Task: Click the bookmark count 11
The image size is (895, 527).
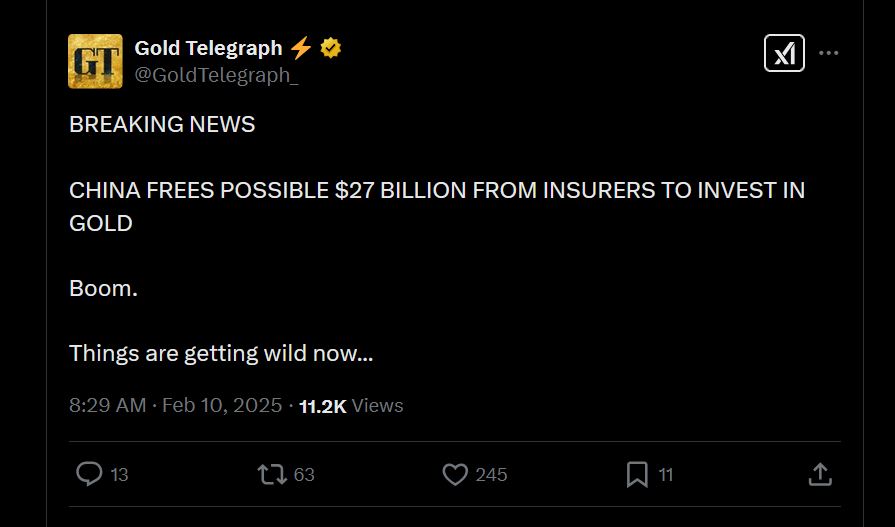Action: point(666,475)
